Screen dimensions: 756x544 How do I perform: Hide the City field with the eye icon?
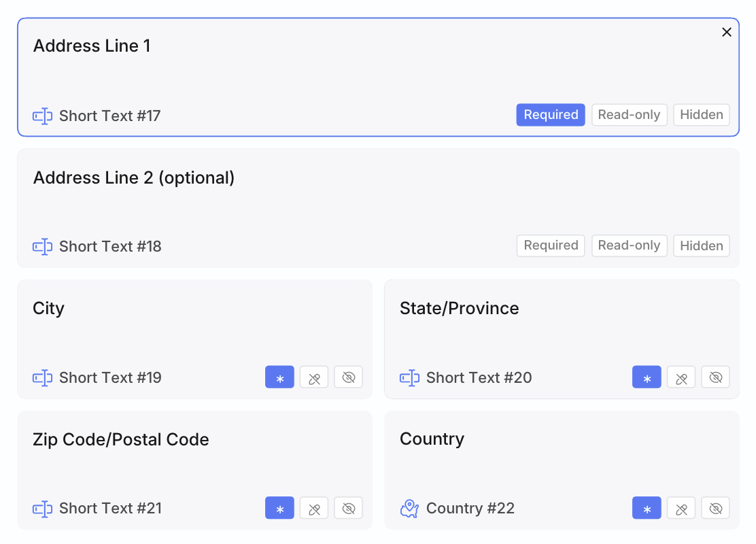pos(349,377)
